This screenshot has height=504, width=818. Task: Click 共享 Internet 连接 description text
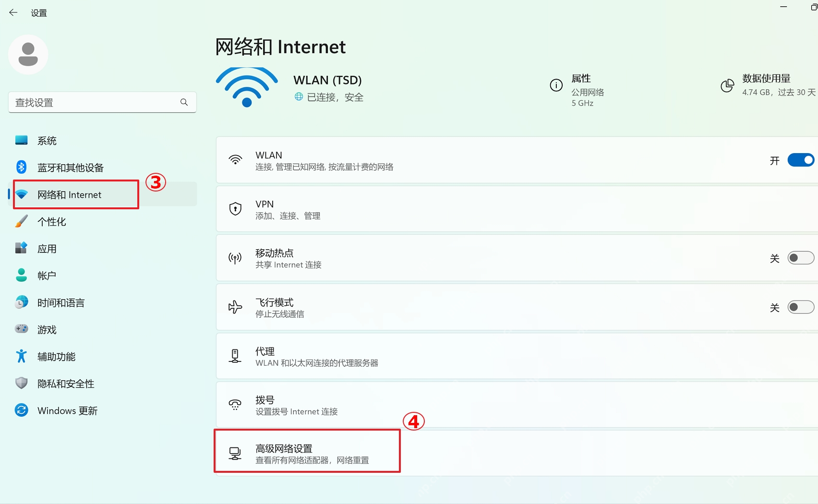tap(289, 265)
